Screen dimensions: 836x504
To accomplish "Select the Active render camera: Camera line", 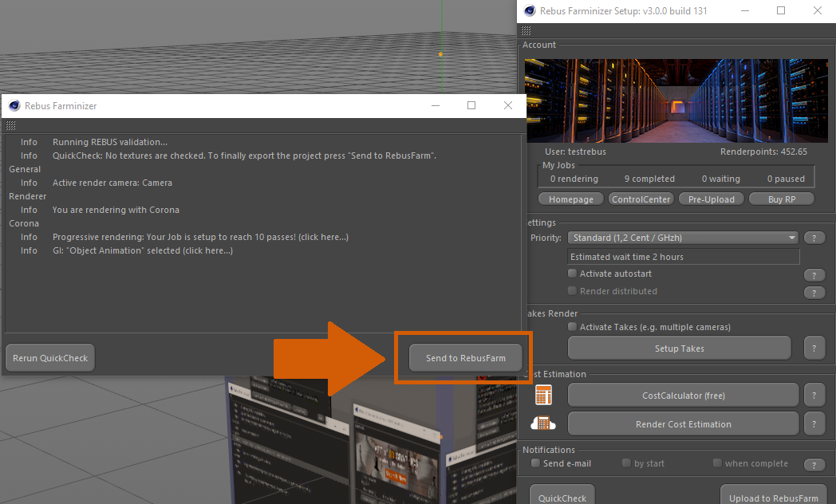I will click(112, 183).
